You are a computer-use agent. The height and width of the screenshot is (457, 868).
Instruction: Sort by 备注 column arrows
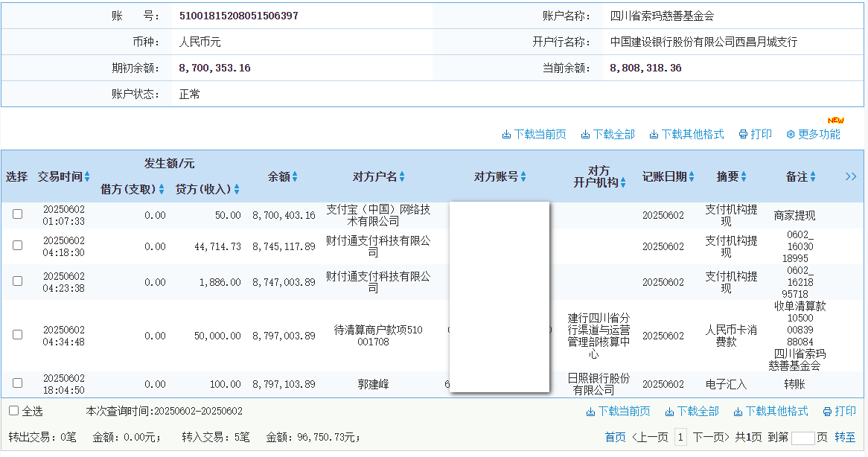[x=813, y=176]
